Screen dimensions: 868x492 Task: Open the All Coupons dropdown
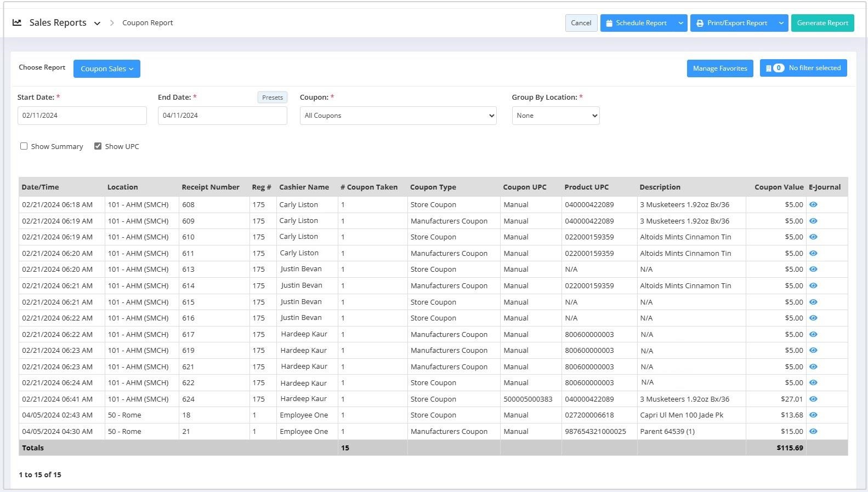tap(398, 116)
